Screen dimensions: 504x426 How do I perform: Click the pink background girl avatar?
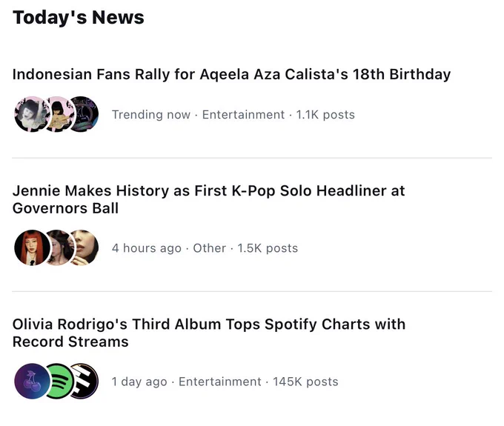(60, 114)
